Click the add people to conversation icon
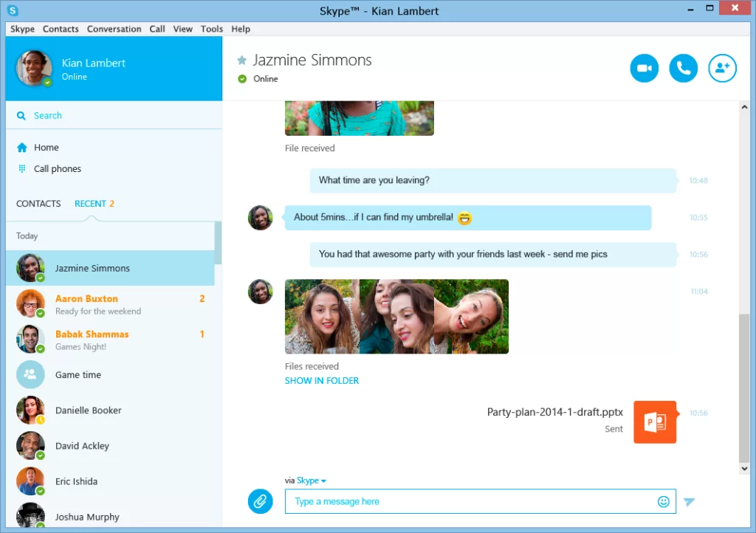This screenshot has width=756, height=533. pyautogui.click(x=722, y=69)
